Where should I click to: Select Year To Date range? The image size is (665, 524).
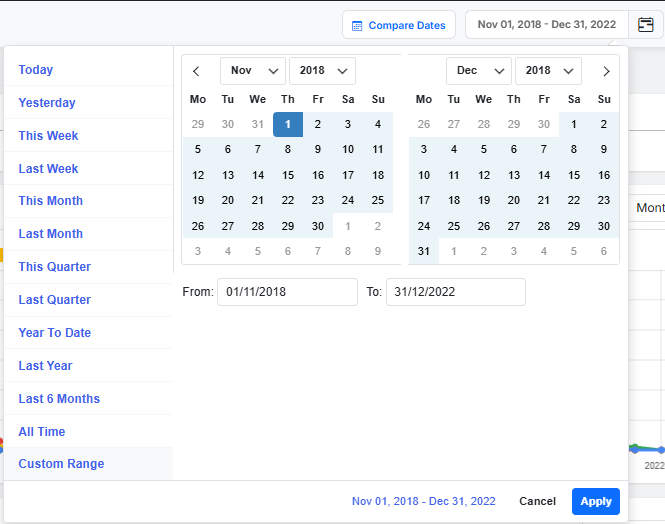pyautogui.click(x=55, y=333)
